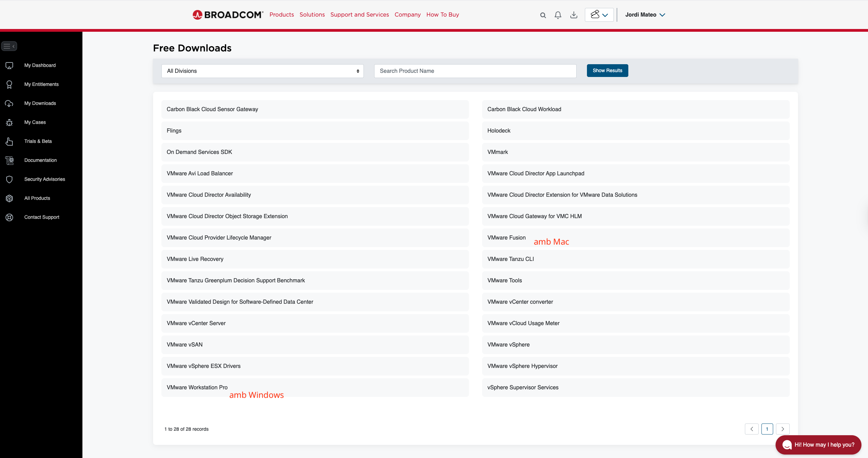Click the chat bubble icon in help widget
This screenshot has height=458, width=868.
point(787,445)
